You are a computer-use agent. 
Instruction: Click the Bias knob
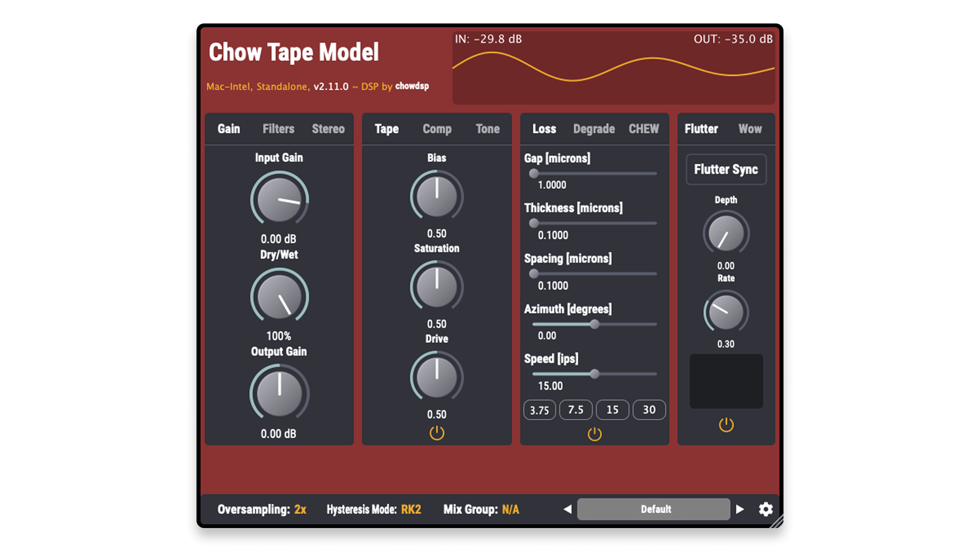coord(437,196)
